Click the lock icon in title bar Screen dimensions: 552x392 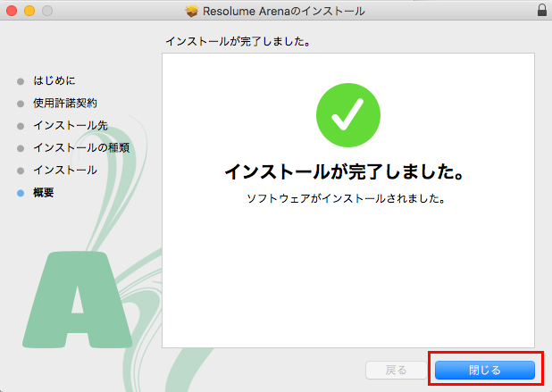pyautogui.click(x=542, y=10)
